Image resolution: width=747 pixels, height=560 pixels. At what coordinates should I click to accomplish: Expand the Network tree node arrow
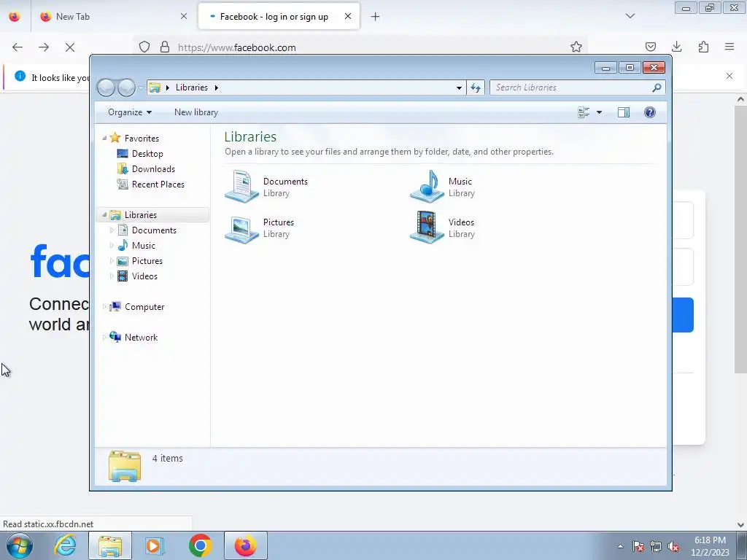pos(104,337)
